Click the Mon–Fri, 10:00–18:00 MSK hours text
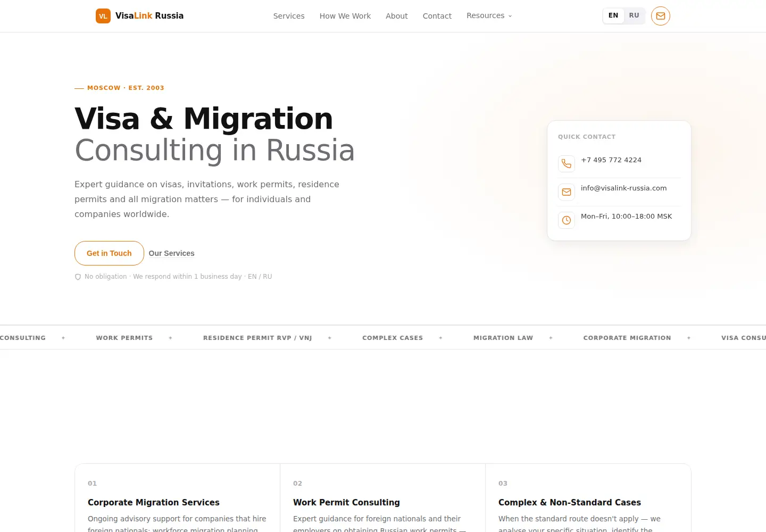 coord(627,217)
